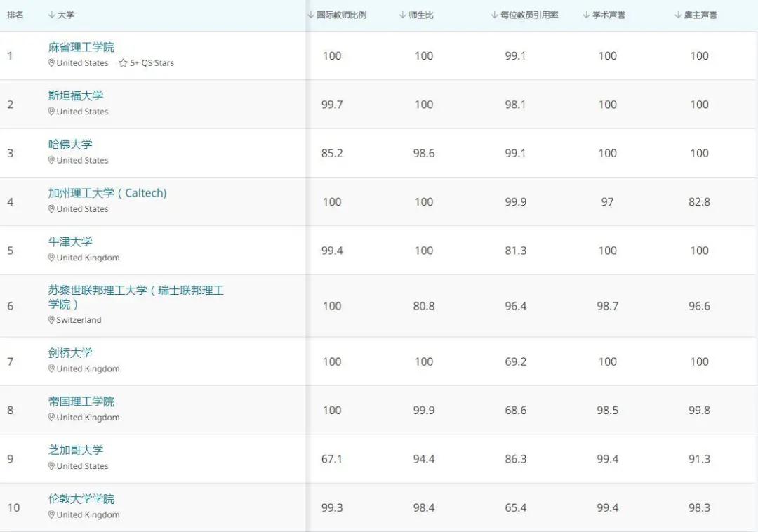Click location pin under 伦敦大学学院
Image resolution: width=758 pixels, height=532 pixels.
pyautogui.click(x=51, y=515)
